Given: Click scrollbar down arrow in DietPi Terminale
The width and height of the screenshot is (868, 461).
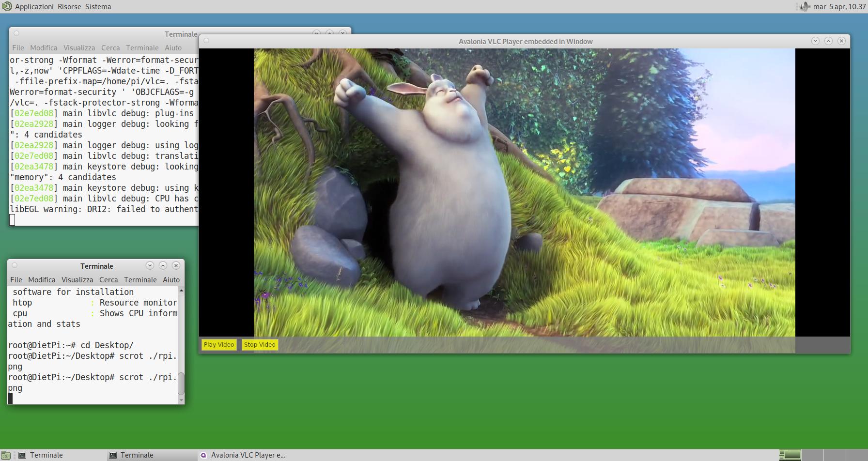Looking at the screenshot, I should 181,400.
